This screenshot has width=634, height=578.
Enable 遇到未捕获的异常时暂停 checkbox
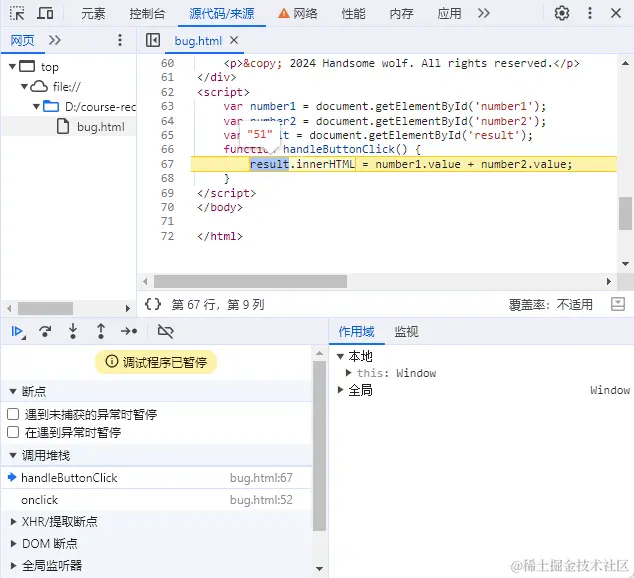[x=13, y=414]
